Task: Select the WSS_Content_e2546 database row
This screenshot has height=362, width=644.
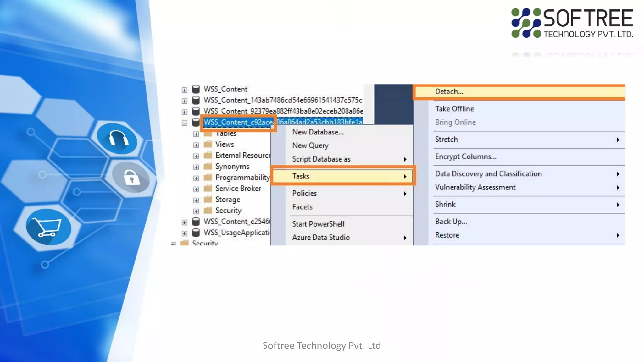Action: 236,222
